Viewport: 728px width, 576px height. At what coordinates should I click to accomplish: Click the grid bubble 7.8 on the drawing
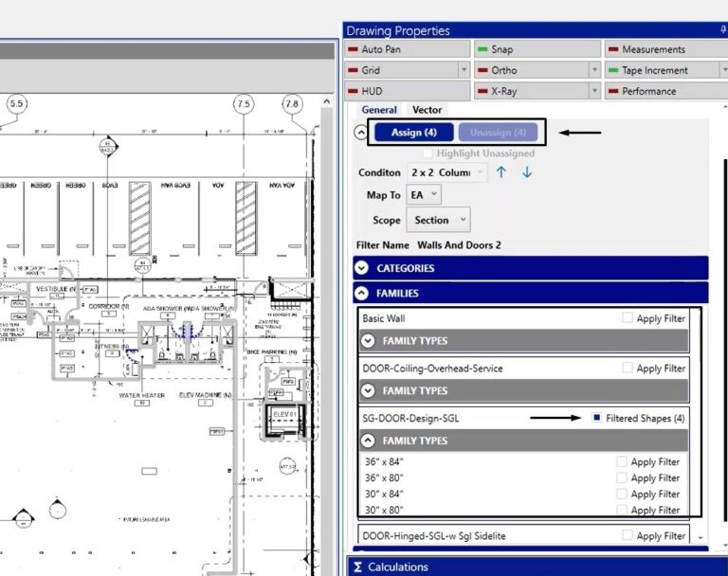[292, 104]
